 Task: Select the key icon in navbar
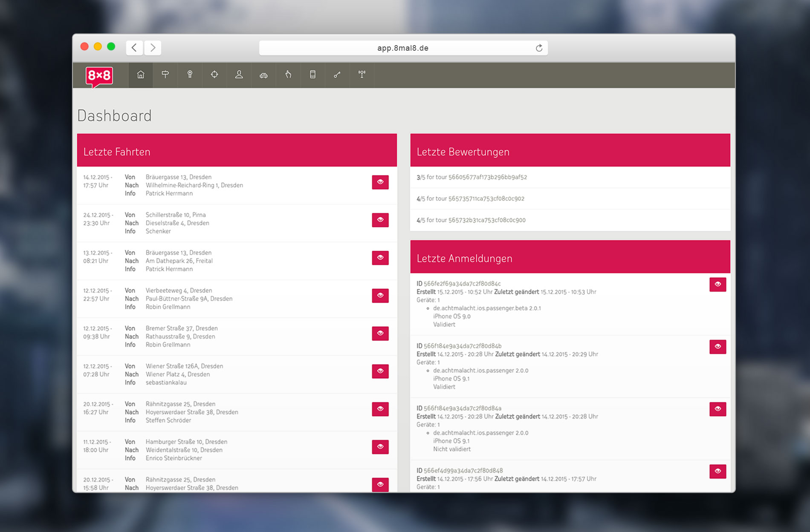(x=337, y=75)
